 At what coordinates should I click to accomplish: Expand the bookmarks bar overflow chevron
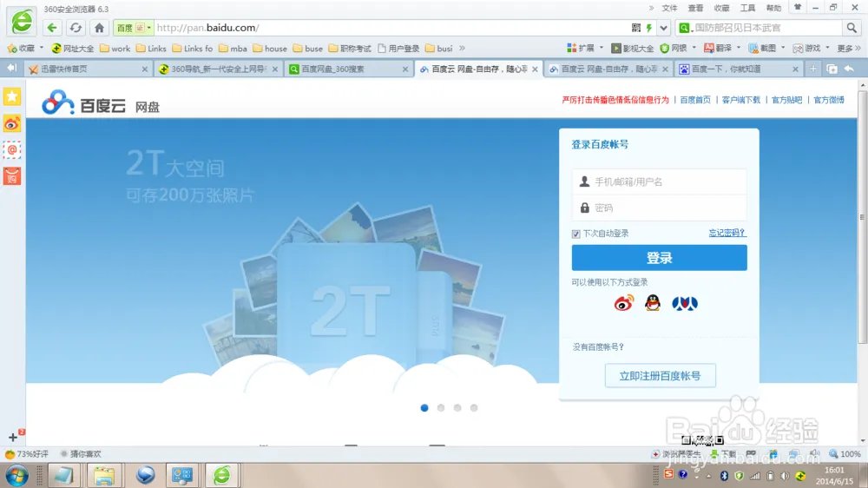[463, 48]
